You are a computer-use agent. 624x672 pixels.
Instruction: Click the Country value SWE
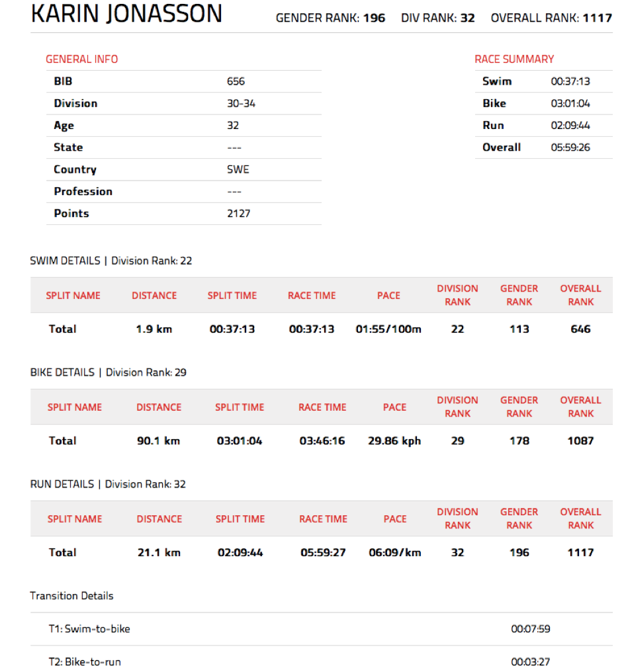(x=238, y=169)
